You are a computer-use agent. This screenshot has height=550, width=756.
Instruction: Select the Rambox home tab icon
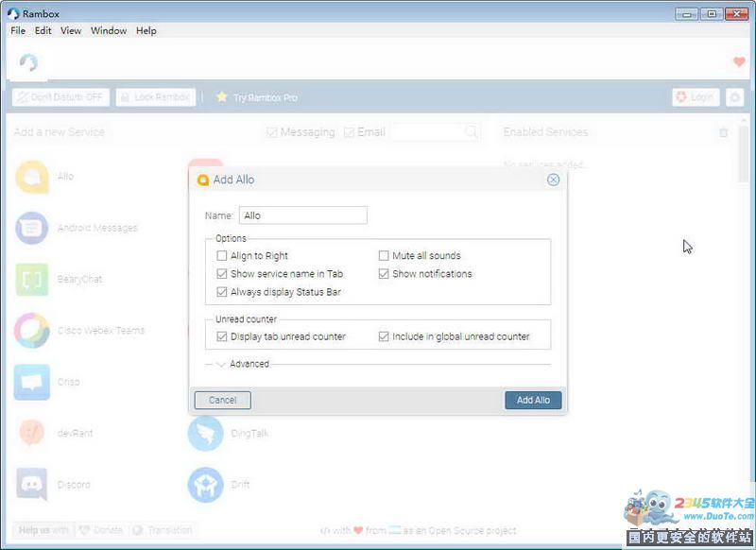28,62
